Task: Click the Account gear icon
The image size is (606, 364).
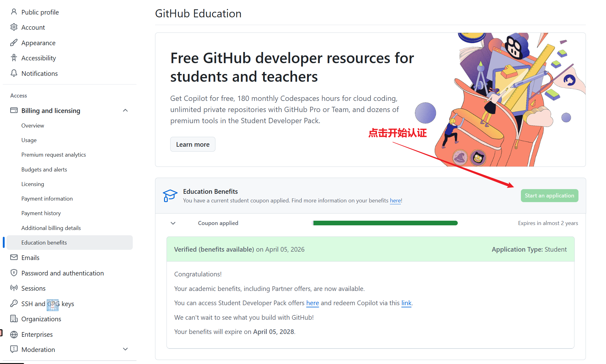Action: pos(14,27)
